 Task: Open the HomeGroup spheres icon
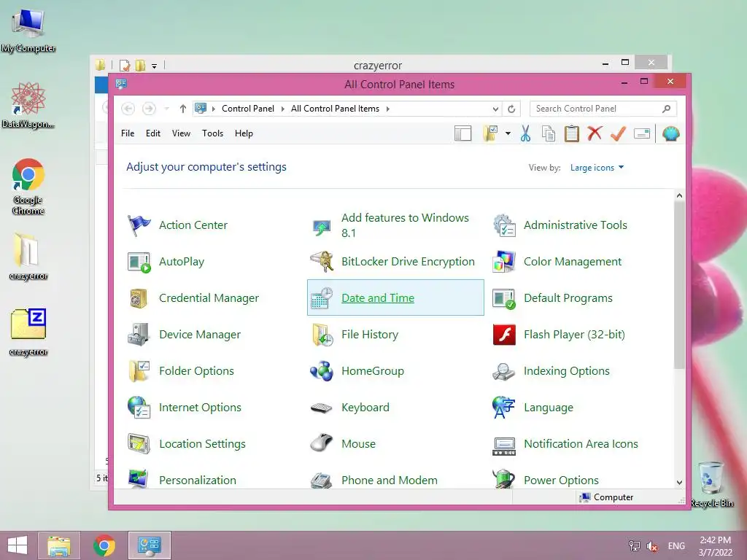(322, 371)
